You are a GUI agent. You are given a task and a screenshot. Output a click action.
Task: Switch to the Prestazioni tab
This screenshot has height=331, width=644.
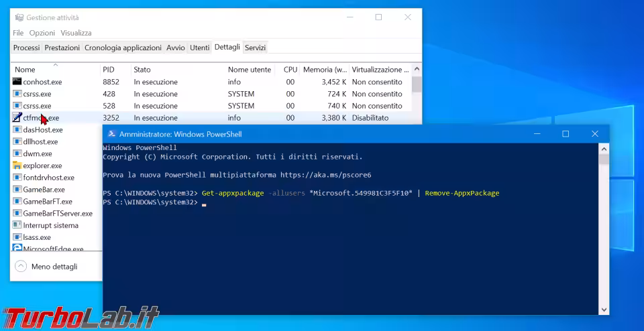click(x=62, y=48)
